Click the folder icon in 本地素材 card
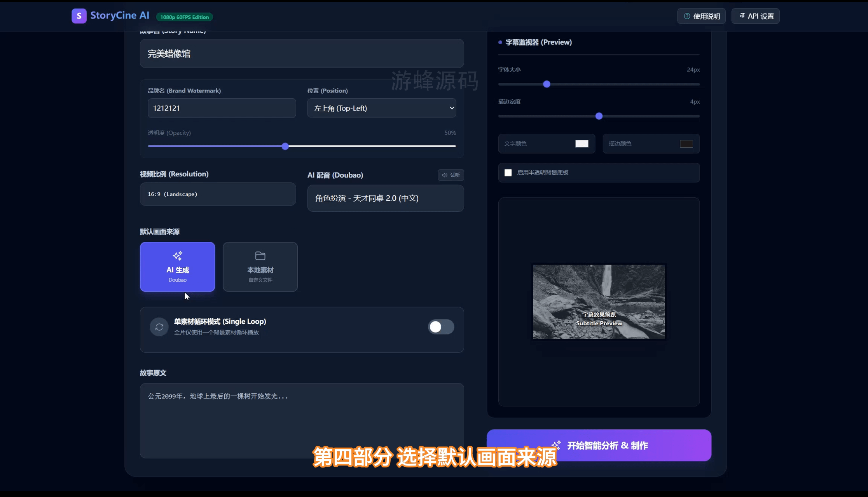This screenshot has width=868, height=497. click(260, 256)
